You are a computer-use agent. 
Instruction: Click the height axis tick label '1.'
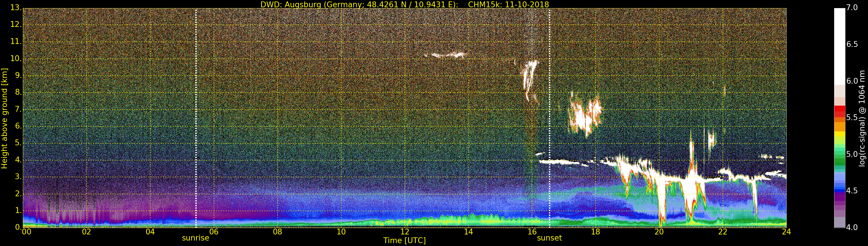click(18, 211)
